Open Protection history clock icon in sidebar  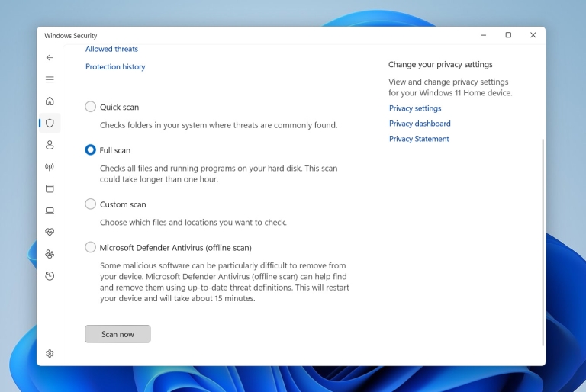50,276
